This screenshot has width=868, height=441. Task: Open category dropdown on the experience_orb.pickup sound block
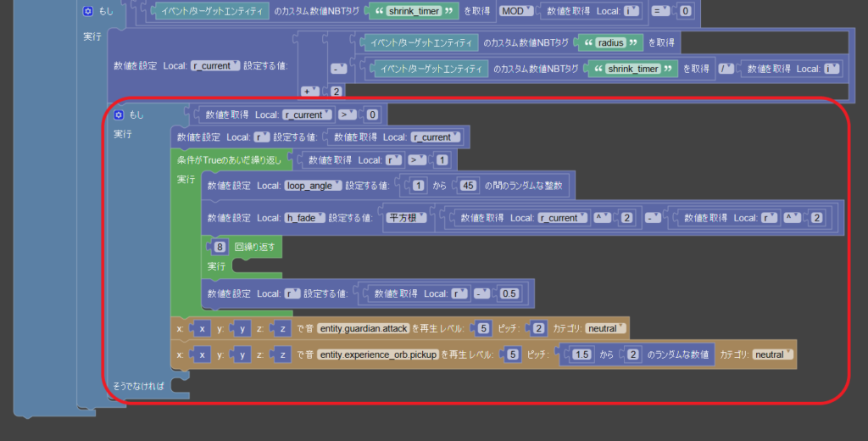tap(773, 355)
